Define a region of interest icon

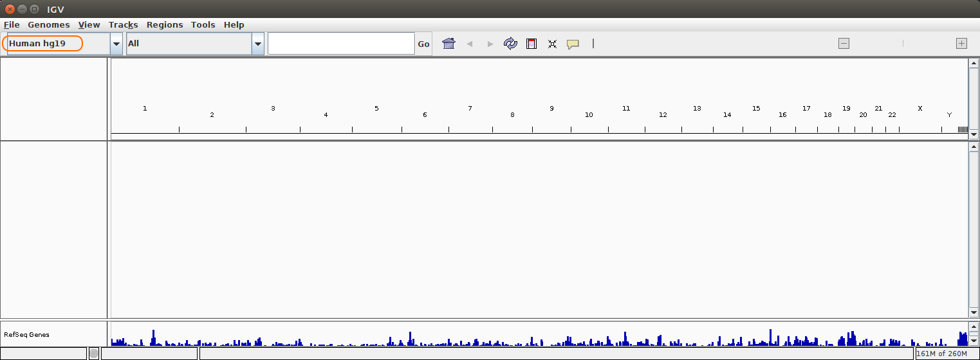pos(532,44)
